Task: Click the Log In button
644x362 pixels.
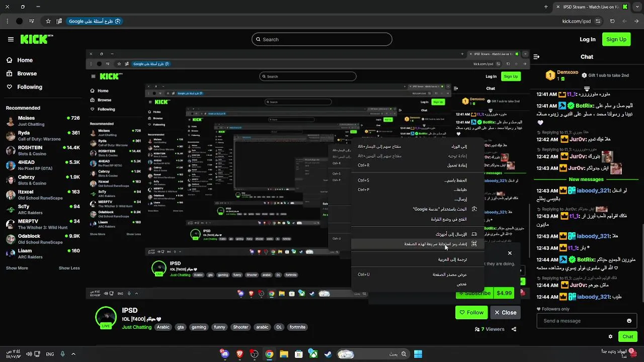Action: tap(587, 39)
